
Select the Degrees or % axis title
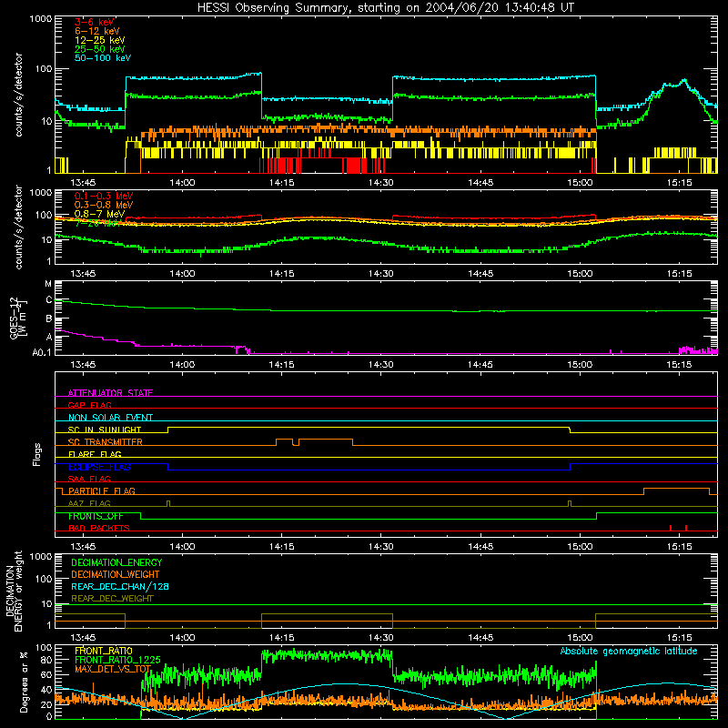point(24,682)
